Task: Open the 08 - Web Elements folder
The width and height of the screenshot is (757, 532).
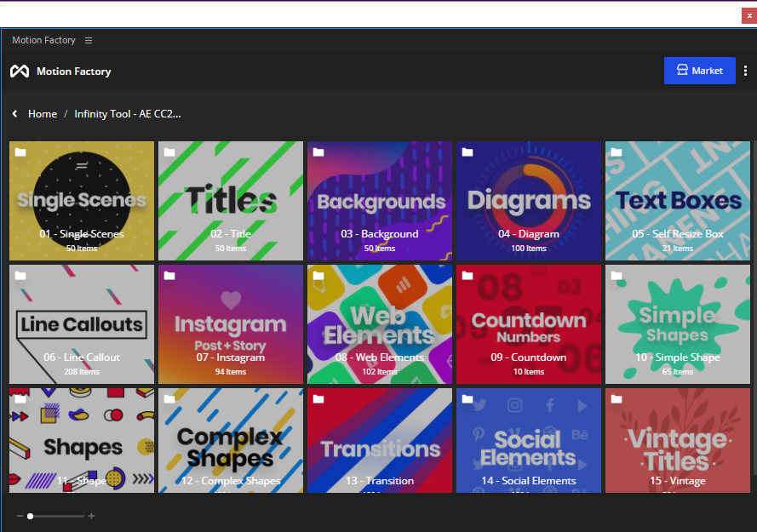Action: pyautogui.click(x=380, y=324)
